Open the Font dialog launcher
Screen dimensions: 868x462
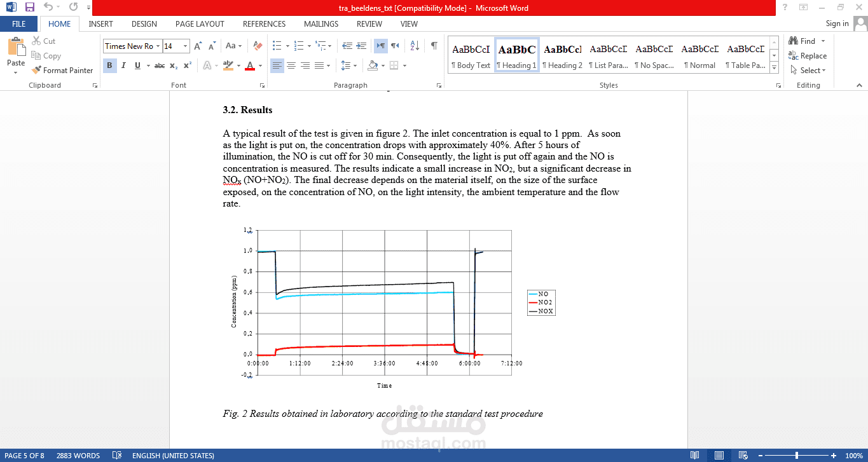[x=261, y=85]
